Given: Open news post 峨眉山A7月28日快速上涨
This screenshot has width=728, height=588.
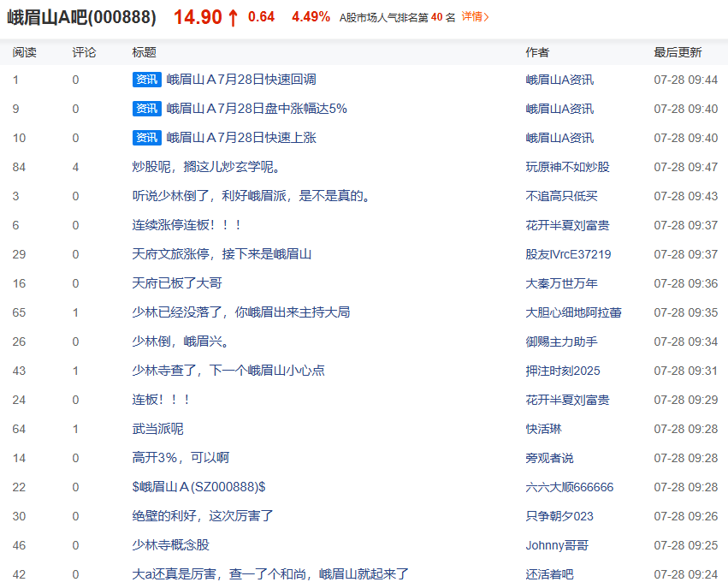Looking at the screenshot, I should 241,138.
